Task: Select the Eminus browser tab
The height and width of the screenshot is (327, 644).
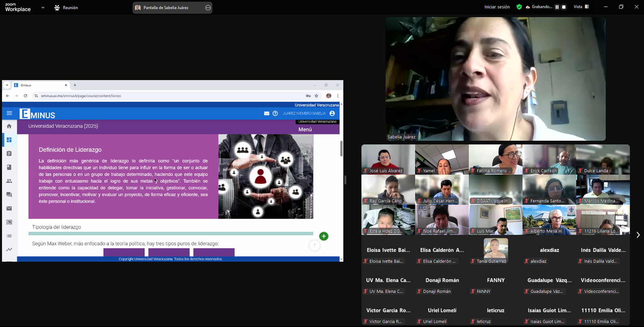Action: point(40,85)
